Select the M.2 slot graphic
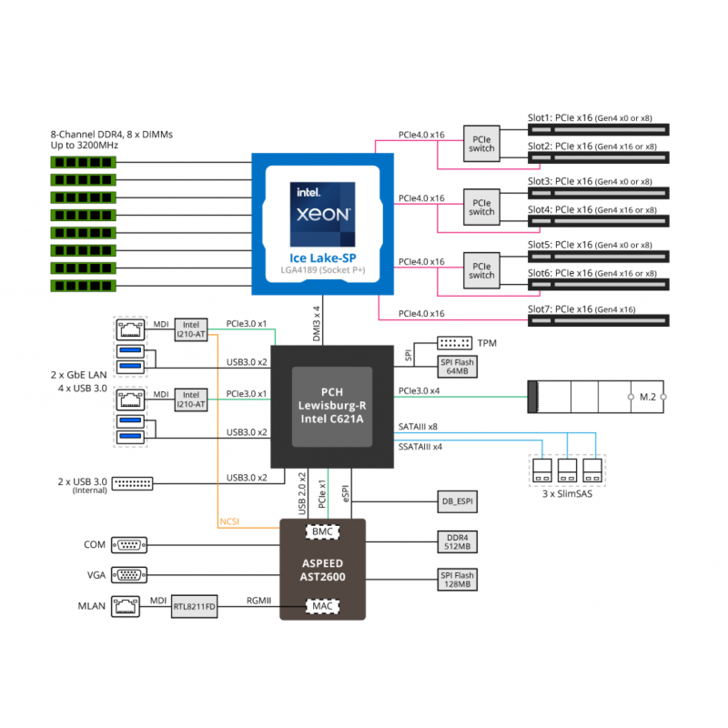 tap(597, 397)
